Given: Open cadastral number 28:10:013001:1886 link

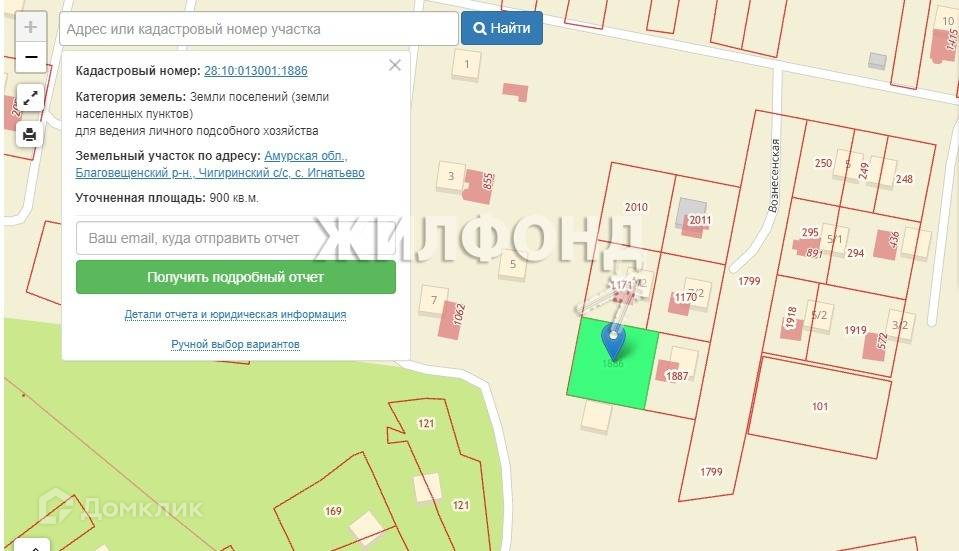Looking at the screenshot, I should pos(256,71).
